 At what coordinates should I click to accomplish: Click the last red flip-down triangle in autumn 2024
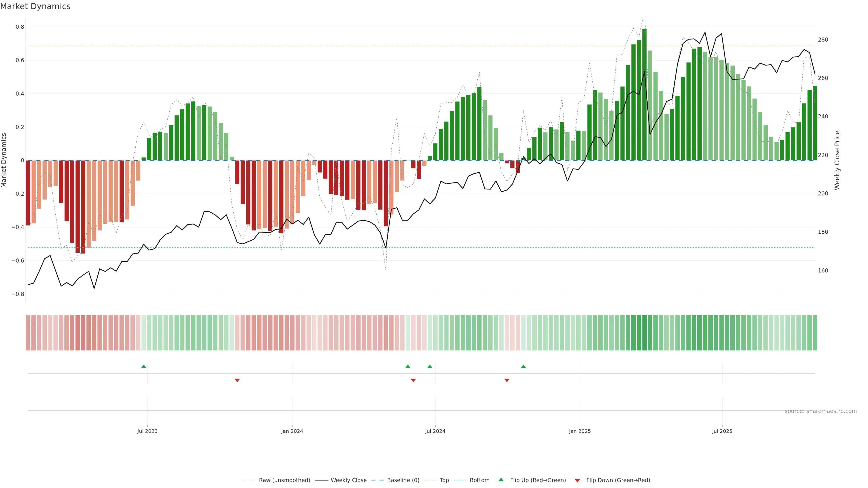(x=507, y=380)
